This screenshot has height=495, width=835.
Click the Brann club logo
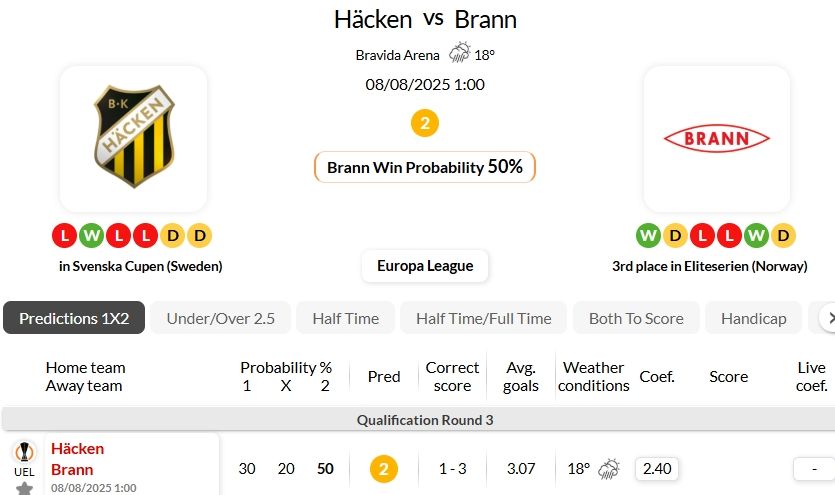tap(716, 139)
